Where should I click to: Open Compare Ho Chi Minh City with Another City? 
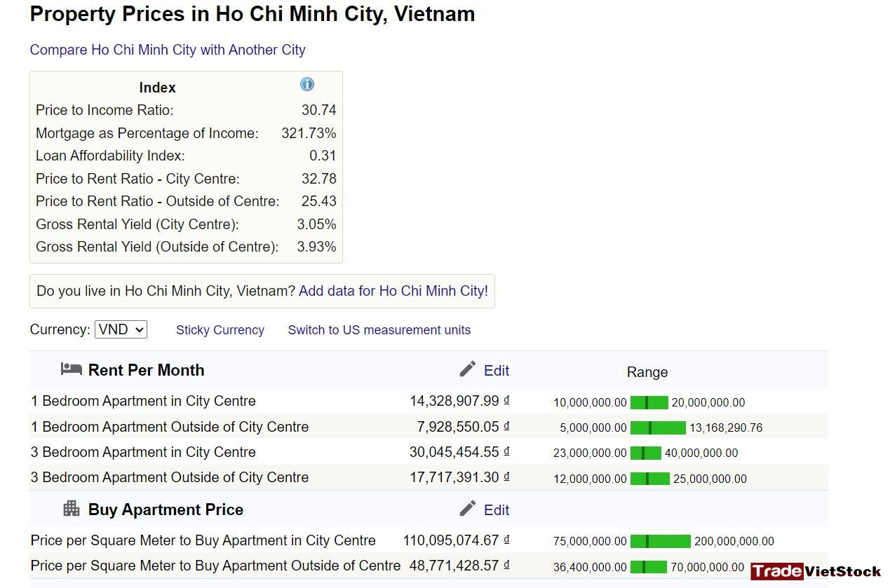pyautogui.click(x=168, y=50)
